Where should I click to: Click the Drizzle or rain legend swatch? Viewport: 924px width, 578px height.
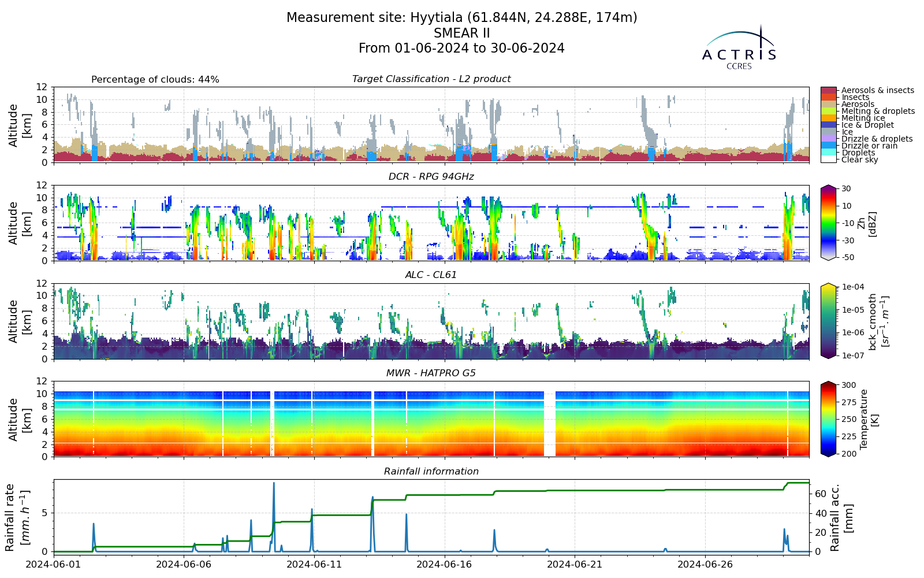point(828,146)
